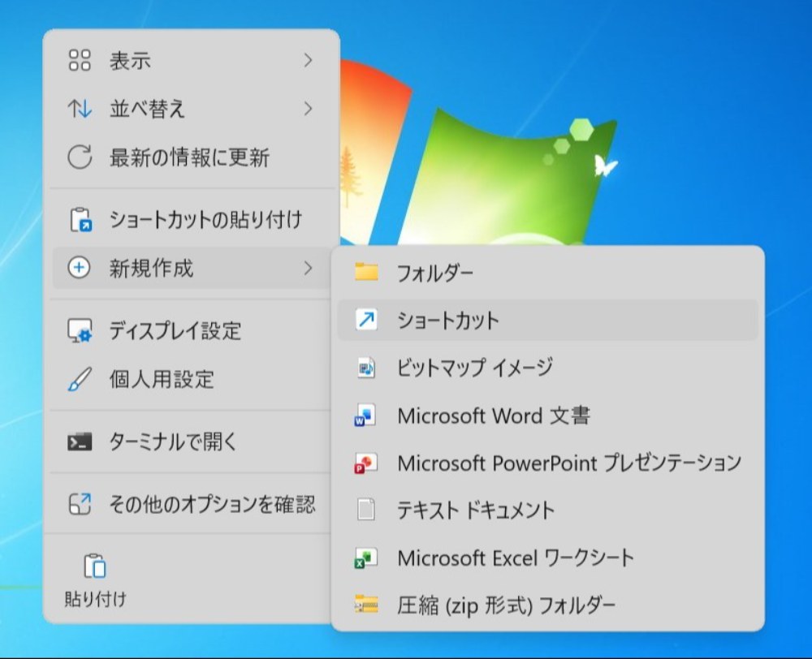Choose ターミナルで開く
This screenshot has height=659, width=812.
(191, 441)
